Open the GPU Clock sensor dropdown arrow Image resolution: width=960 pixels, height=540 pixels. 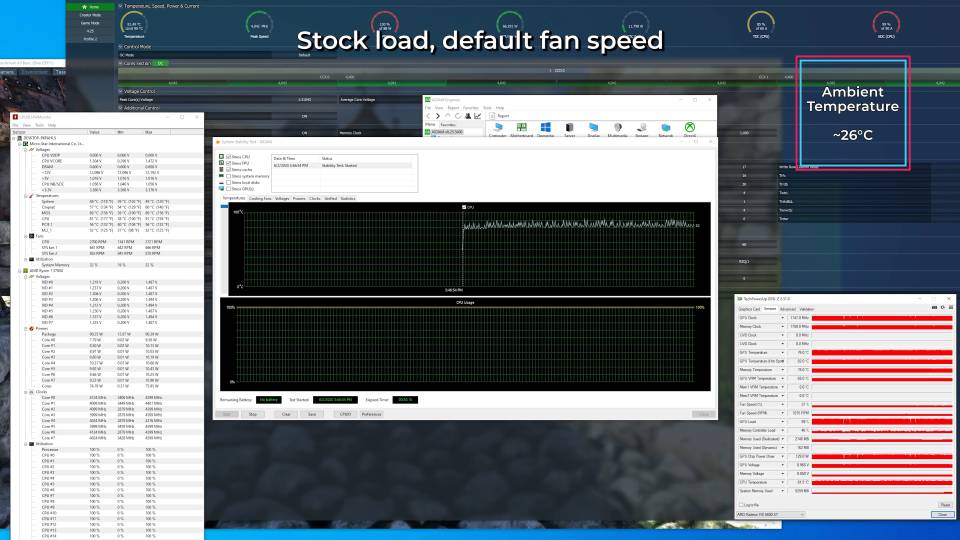(x=782, y=318)
